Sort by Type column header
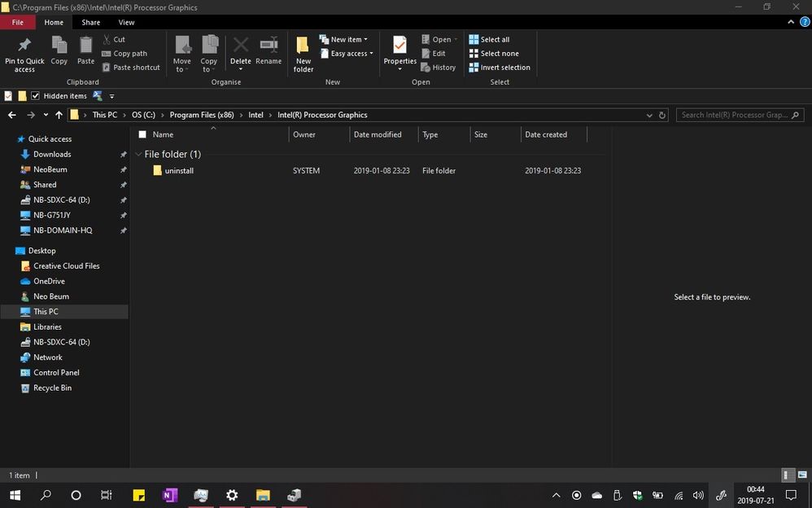This screenshot has width=812, height=508. click(x=443, y=135)
